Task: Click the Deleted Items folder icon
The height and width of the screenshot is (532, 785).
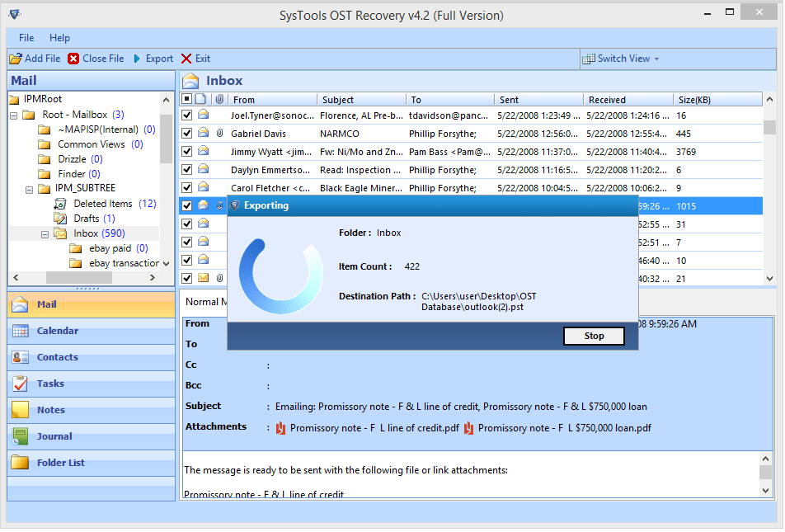Action: (60, 204)
